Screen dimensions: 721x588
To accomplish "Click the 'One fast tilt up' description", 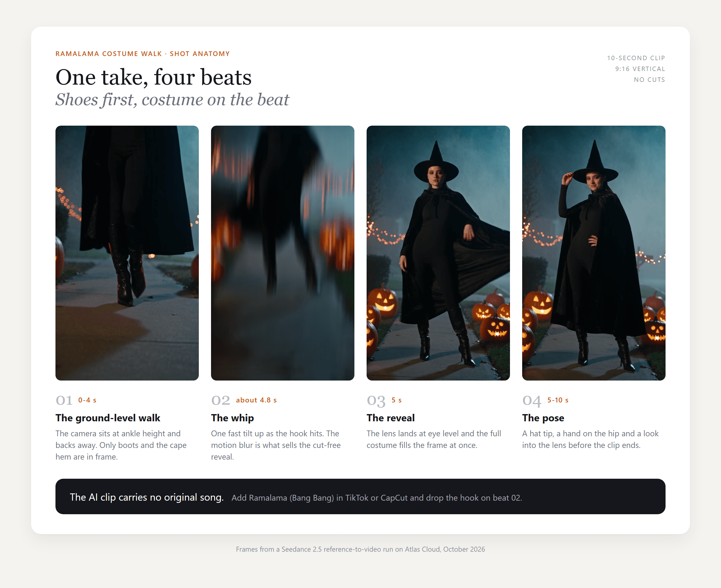I will click(276, 445).
